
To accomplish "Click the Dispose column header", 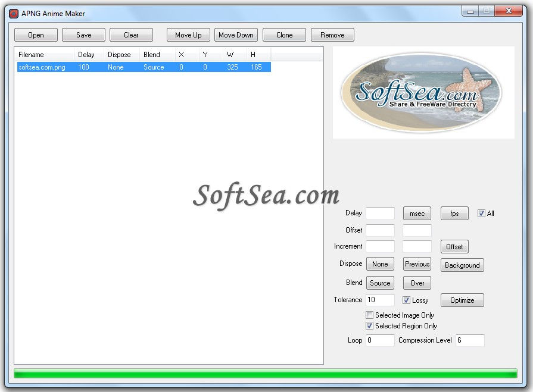I will (121, 55).
